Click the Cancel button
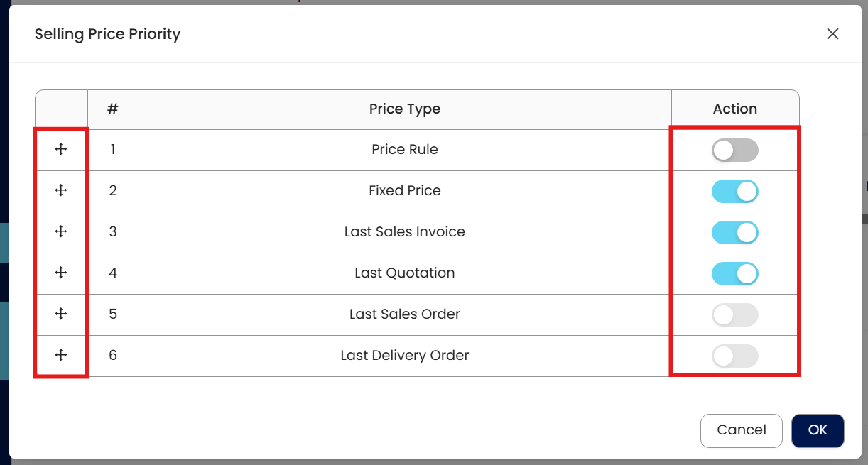Screen dimensions: 868x465 [x=741, y=430]
